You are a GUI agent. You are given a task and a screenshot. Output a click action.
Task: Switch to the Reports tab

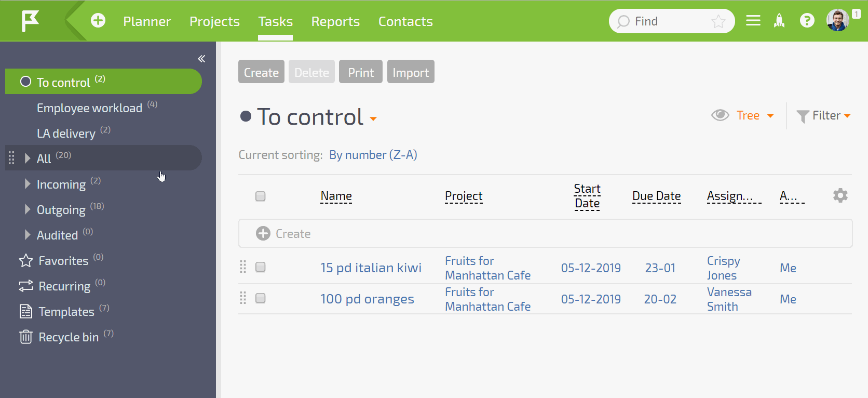click(335, 21)
